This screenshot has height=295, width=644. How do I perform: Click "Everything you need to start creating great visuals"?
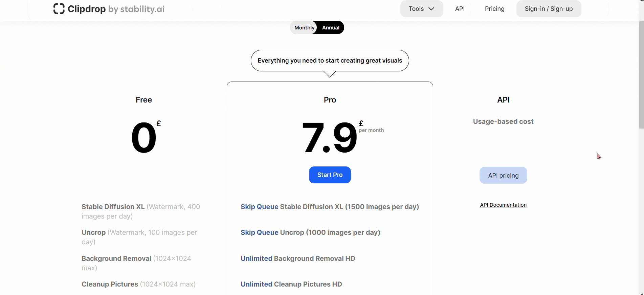[x=330, y=61]
